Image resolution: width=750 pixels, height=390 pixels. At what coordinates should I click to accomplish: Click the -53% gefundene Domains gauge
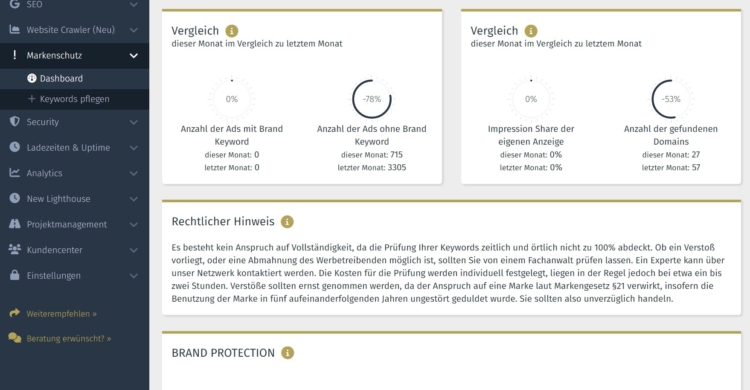pos(671,99)
